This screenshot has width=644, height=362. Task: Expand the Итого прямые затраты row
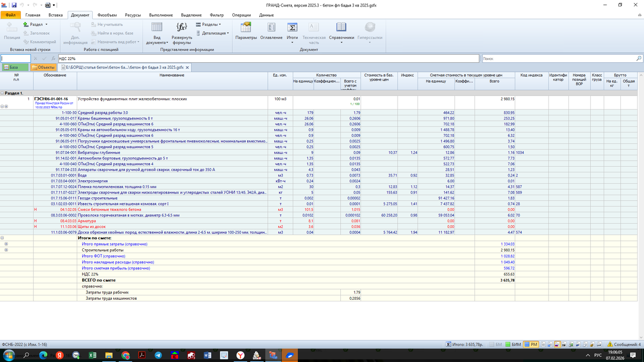pos(6,244)
